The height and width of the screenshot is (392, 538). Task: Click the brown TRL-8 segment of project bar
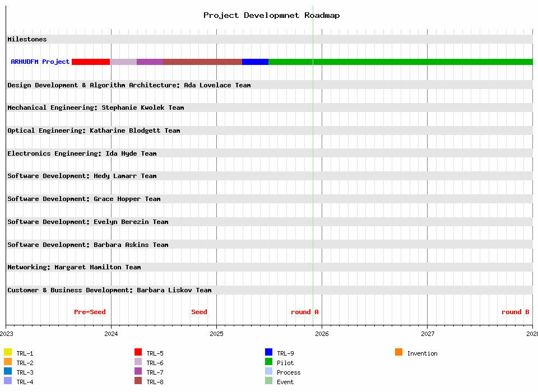tap(202, 62)
